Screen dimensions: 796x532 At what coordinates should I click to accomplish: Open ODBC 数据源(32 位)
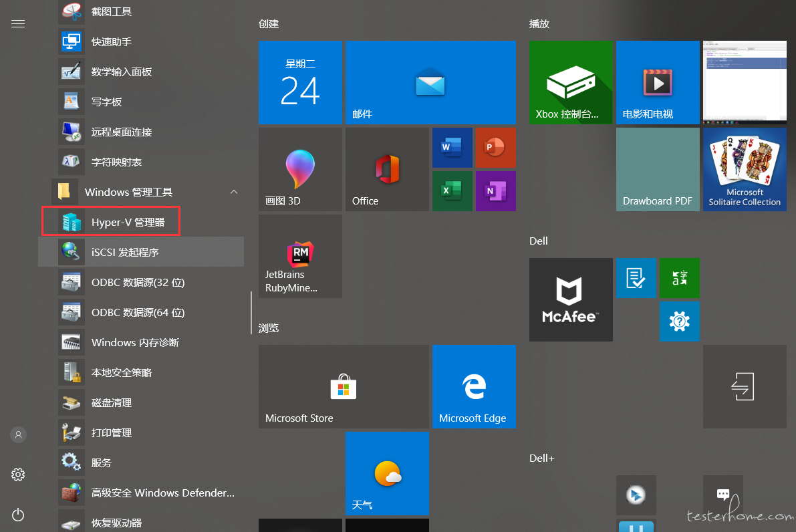pos(141,282)
